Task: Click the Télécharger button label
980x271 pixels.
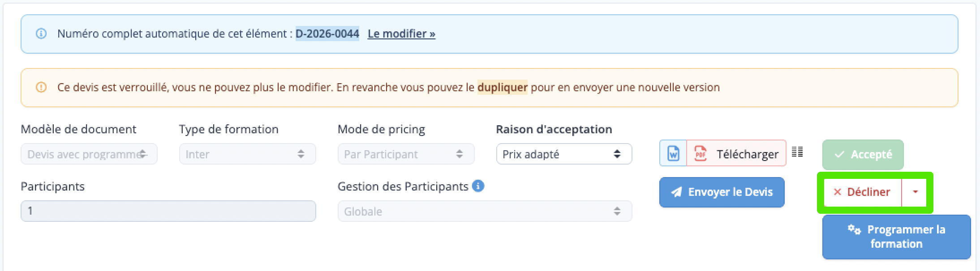Action: (747, 154)
